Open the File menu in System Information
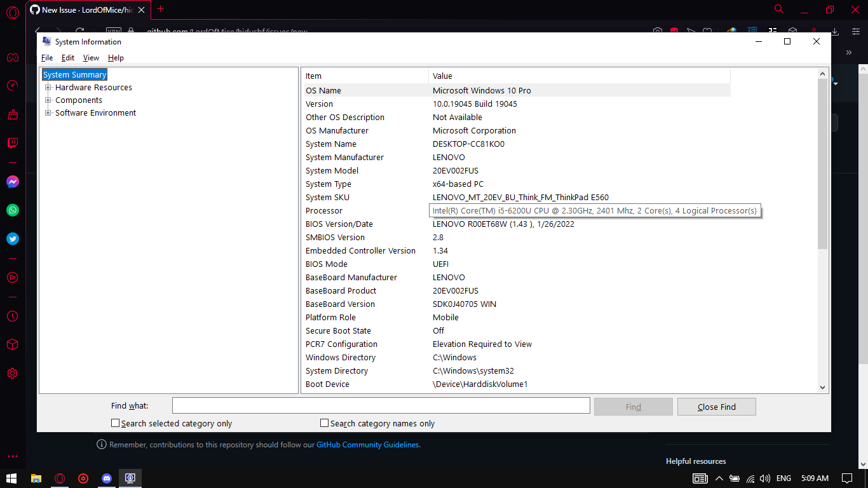 [47, 58]
